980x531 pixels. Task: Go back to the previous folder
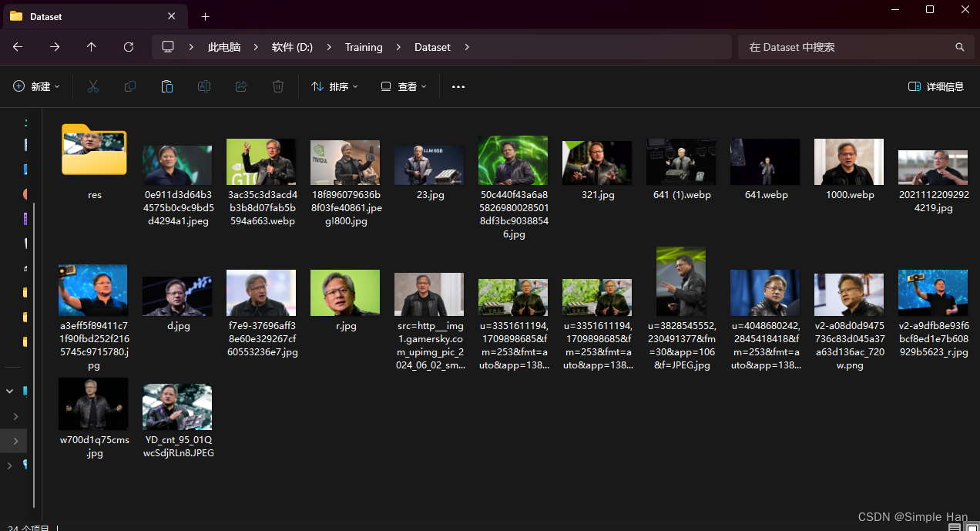coord(18,47)
